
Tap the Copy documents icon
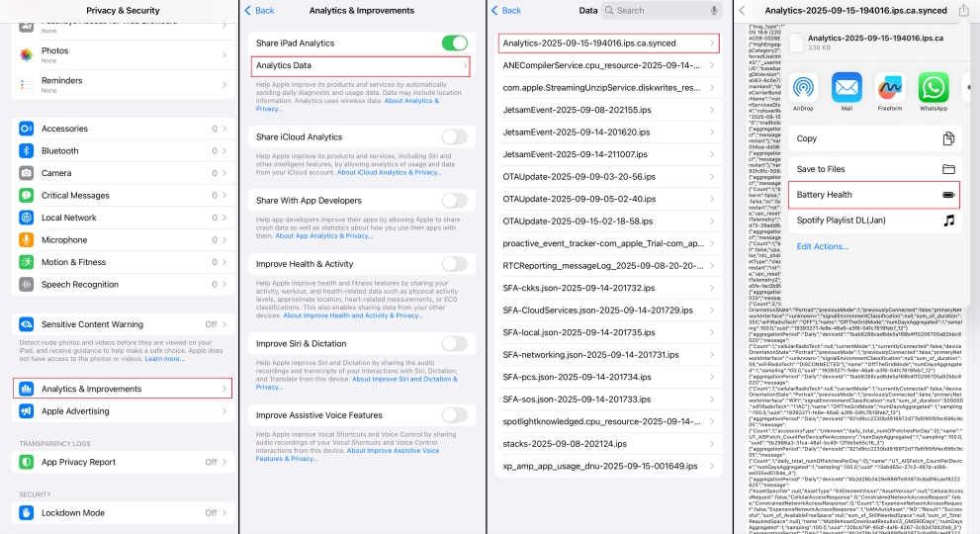pos(948,138)
